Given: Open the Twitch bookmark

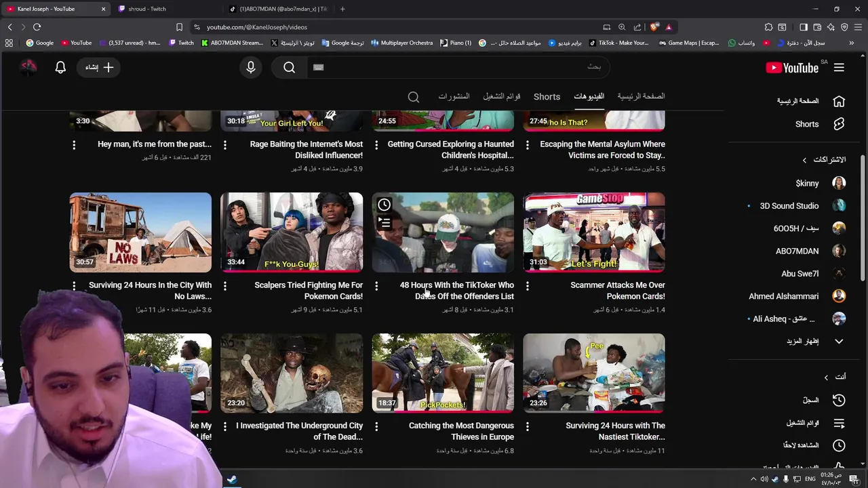Looking at the screenshot, I should click(x=181, y=43).
